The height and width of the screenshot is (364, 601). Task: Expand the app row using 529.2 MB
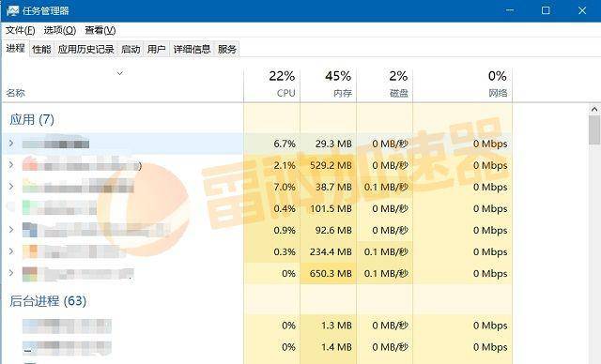[x=11, y=164]
